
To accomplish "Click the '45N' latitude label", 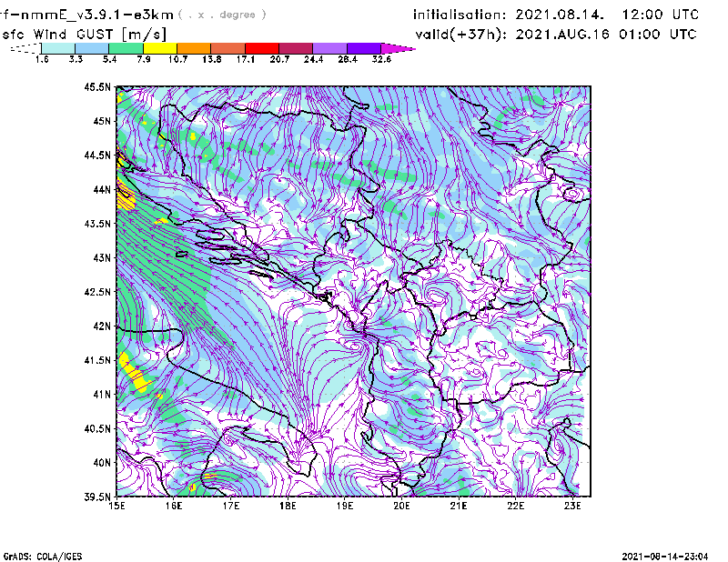I will [102, 121].
